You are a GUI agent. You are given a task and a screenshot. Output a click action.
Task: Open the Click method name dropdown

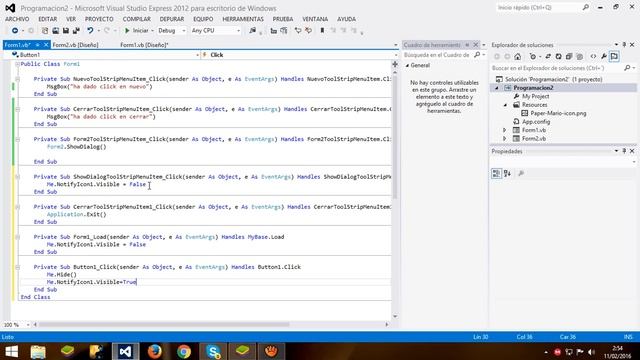click(x=395, y=55)
